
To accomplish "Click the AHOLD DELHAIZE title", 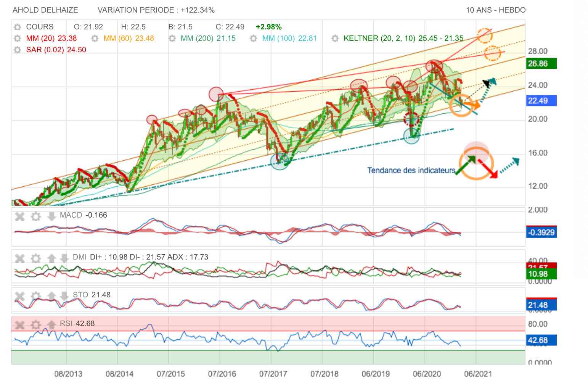I will (x=45, y=10).
